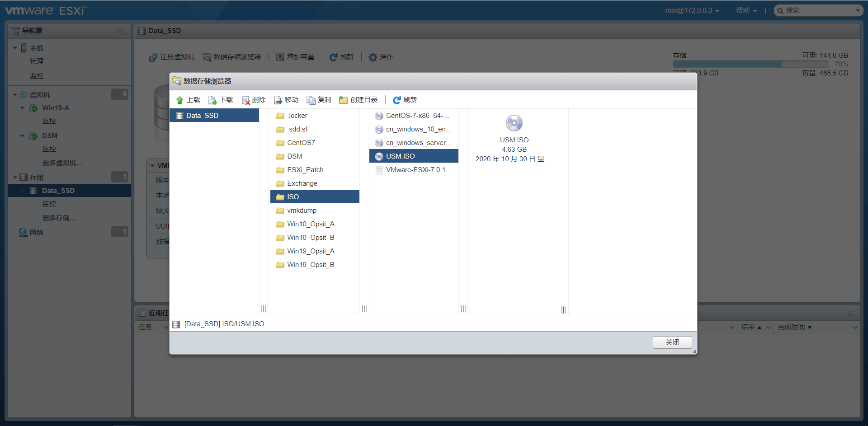Select Monitor (监控) under Host
This screenshot has width=868, height=426.
pos(37,76)
